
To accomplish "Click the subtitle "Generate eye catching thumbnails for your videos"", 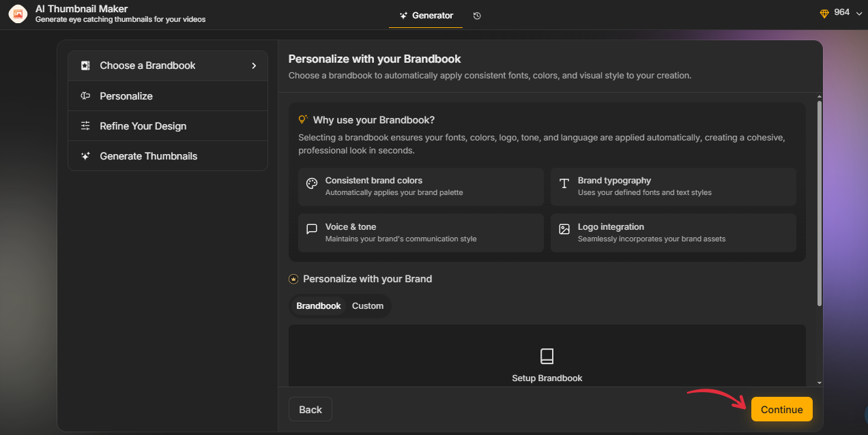I will tap(120, 19).
